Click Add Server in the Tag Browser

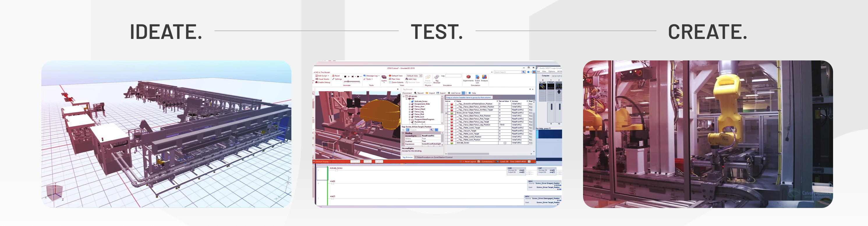click(x=454, y=93)
